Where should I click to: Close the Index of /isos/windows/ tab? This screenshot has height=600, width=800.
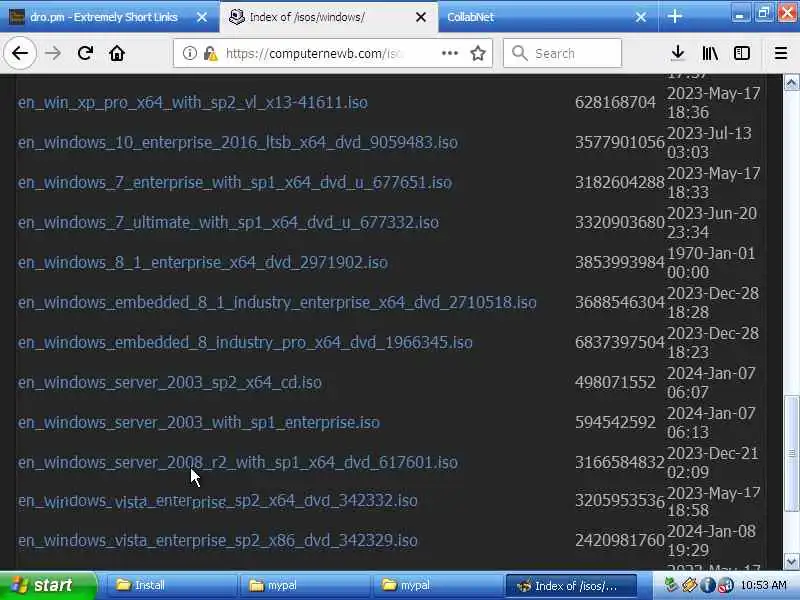pyautogui.click(x=421, y=17)
